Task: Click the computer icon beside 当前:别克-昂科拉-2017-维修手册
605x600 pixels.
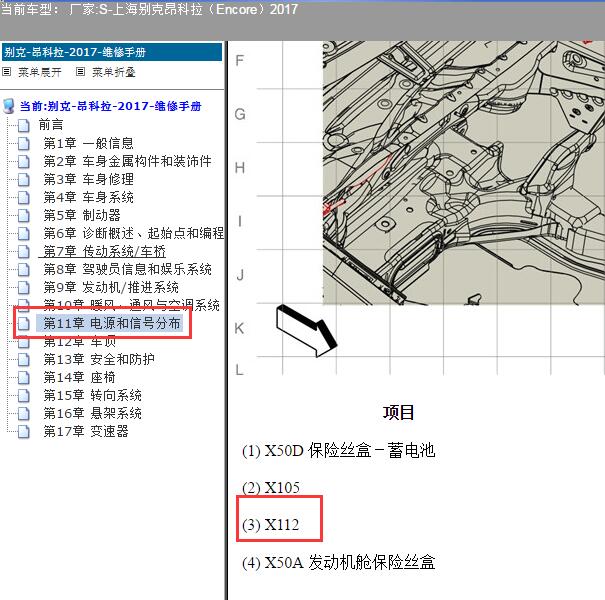Action: (8, 106)
